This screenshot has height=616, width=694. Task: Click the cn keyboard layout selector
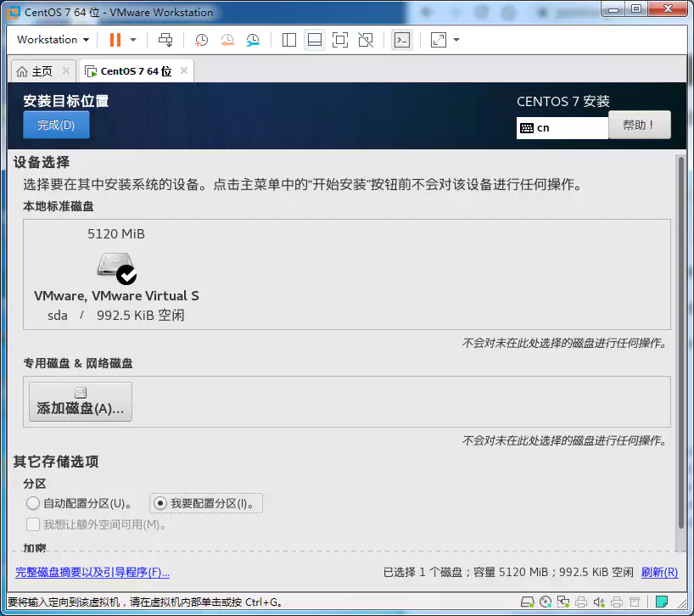pyautogui.click(x=562, y=127)
